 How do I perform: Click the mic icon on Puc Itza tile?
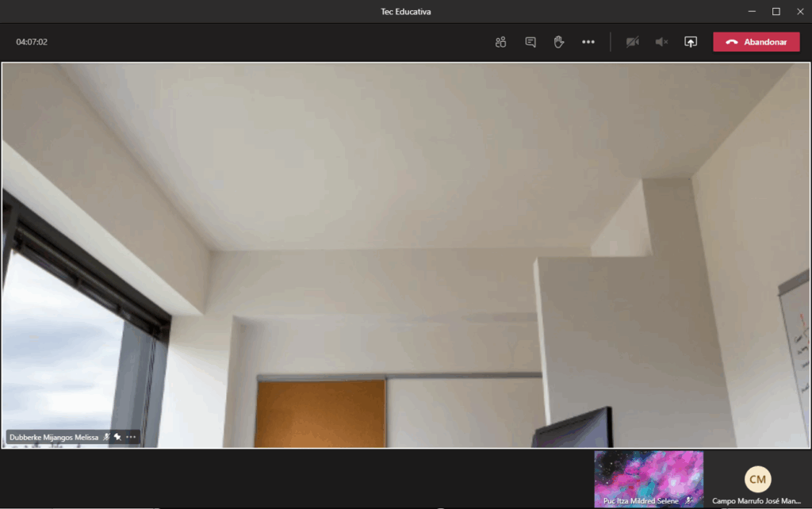click(688, 500)
